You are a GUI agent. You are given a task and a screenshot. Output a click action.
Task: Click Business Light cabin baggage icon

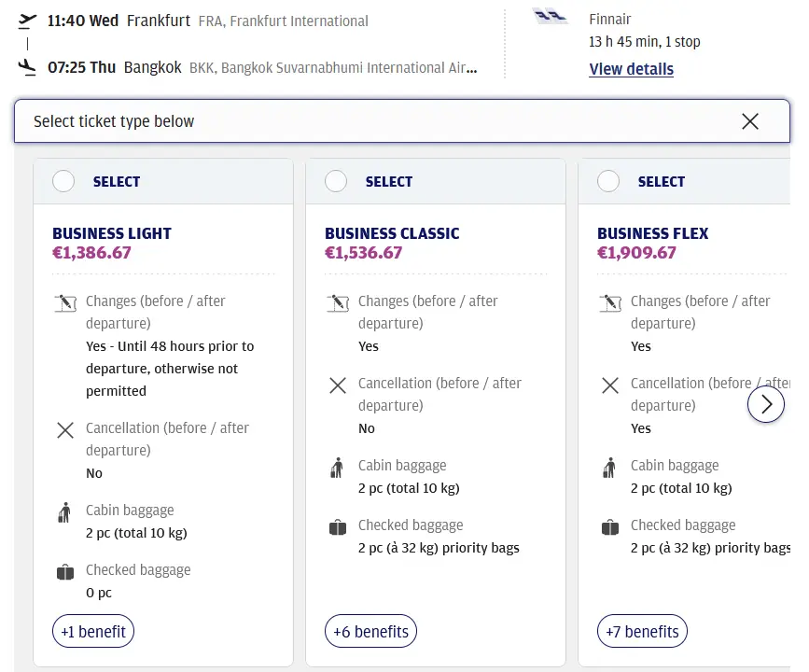(x=64, y=511)
